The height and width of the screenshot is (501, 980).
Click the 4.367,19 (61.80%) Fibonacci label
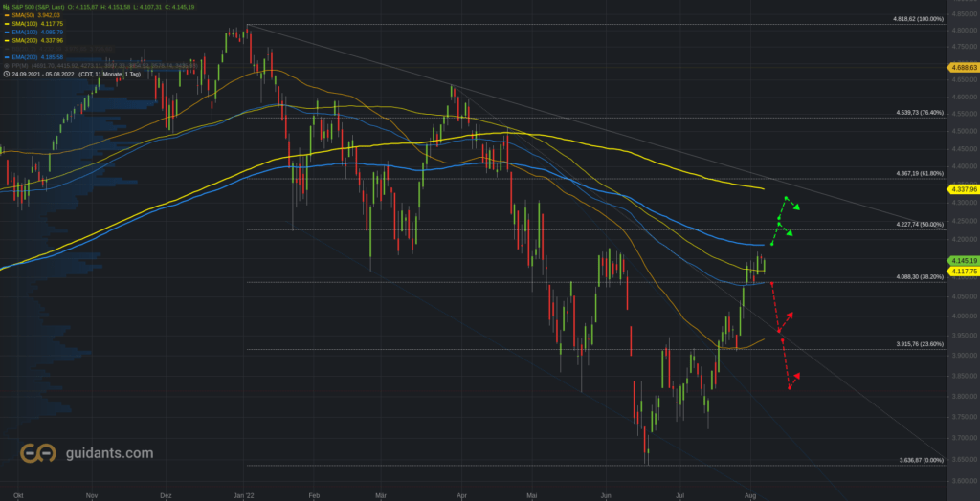pos(920,173)
